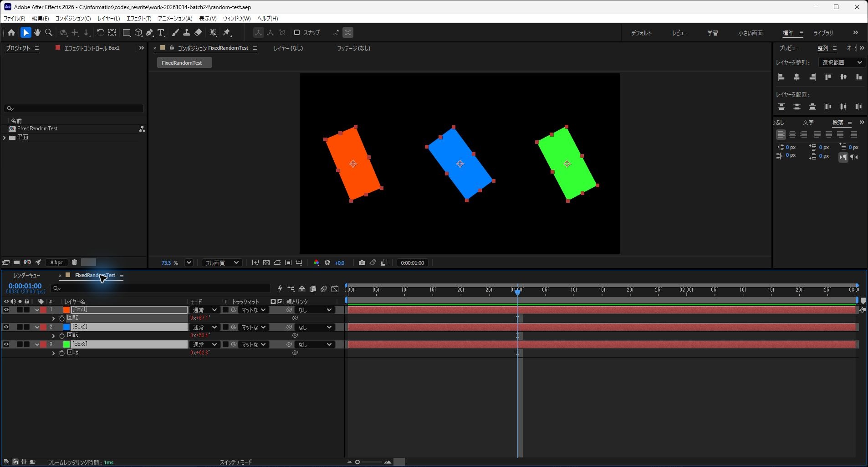Open the resolution フル画質 dropdown
Image resolution: width=868 pixels, height=467 pixels.
[222, 263]
